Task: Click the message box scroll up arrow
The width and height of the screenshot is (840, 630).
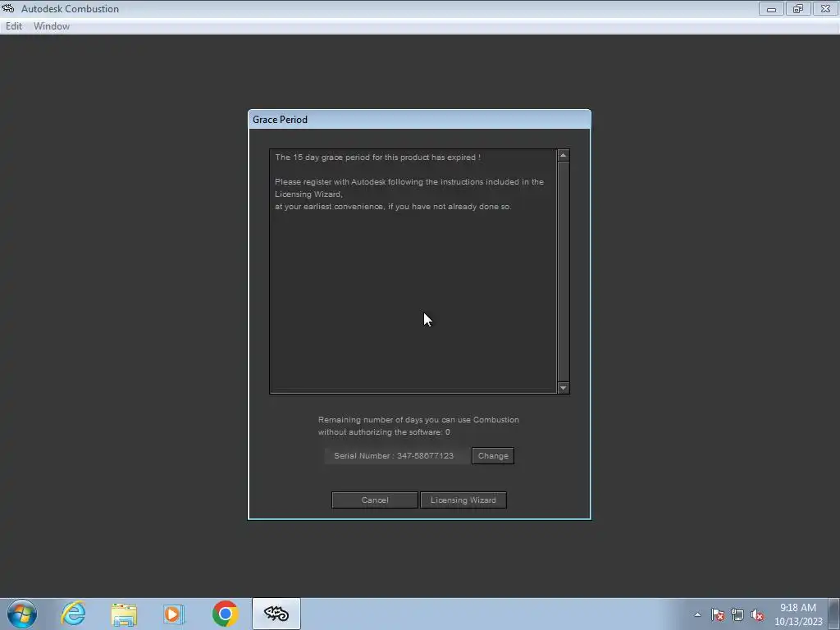Action: 563,155
